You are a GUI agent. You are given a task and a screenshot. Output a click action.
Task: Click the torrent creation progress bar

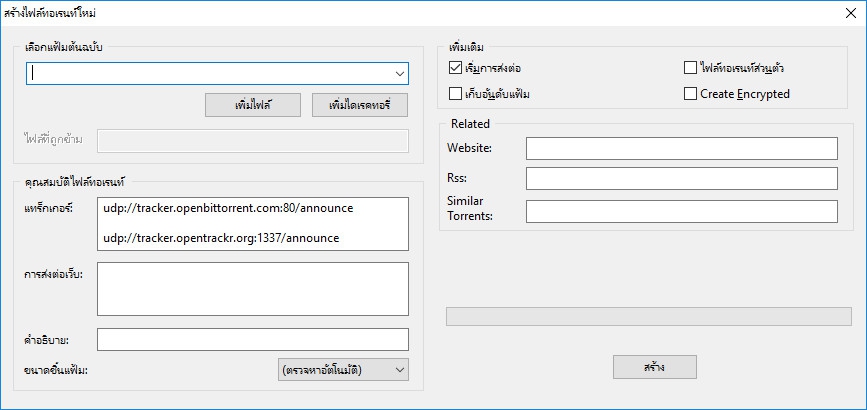coord(648,316)
